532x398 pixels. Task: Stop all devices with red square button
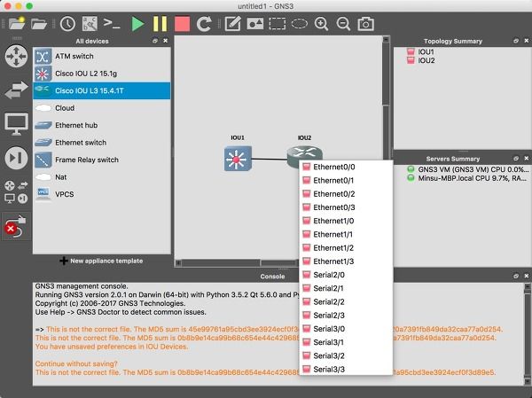[182, 24]
